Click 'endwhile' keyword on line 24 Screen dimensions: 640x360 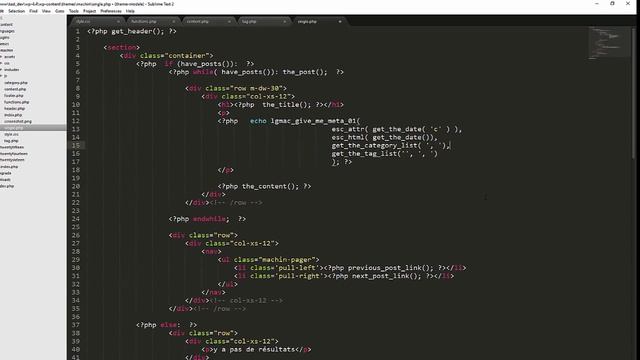point(209,219)
